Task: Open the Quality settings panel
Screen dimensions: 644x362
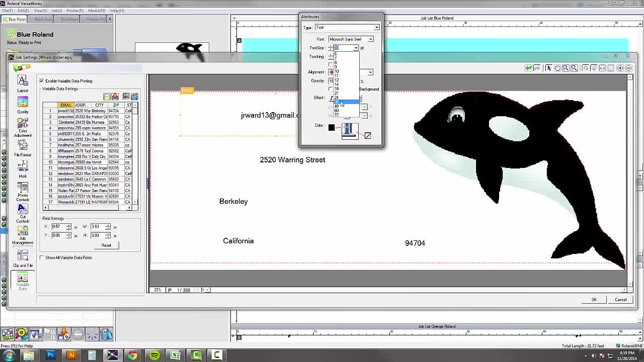Action: 23,105
